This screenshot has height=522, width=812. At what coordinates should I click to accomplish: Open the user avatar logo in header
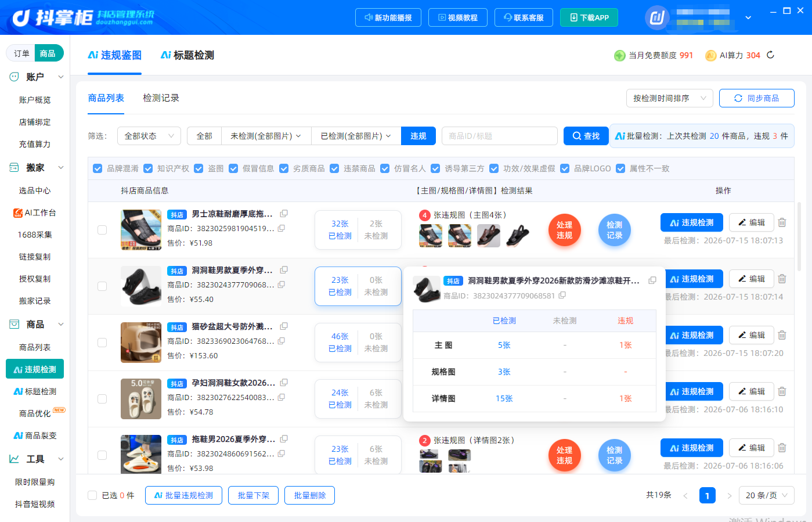657,17
